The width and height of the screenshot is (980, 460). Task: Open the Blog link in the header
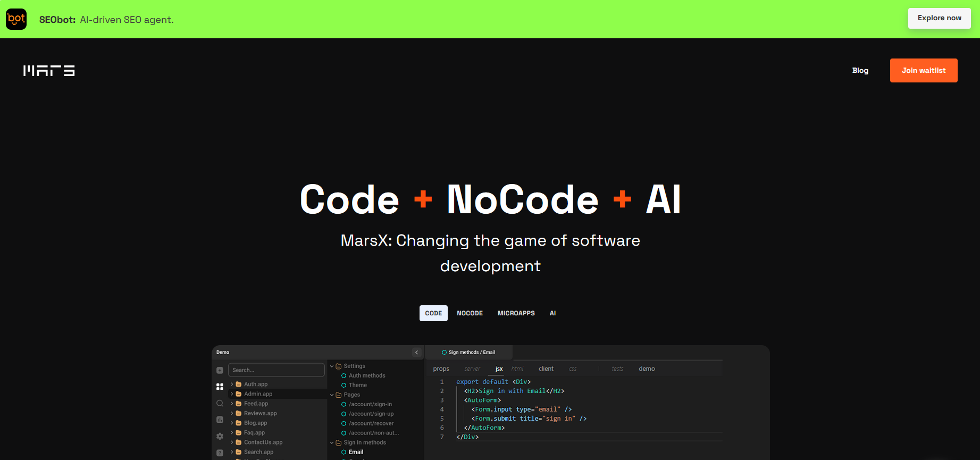[860, 70]
